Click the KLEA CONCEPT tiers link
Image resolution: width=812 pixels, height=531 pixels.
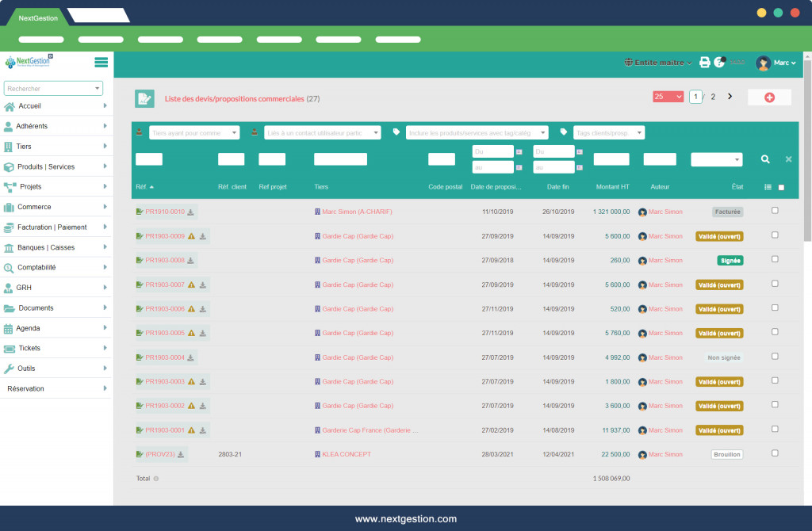(347, 455)
